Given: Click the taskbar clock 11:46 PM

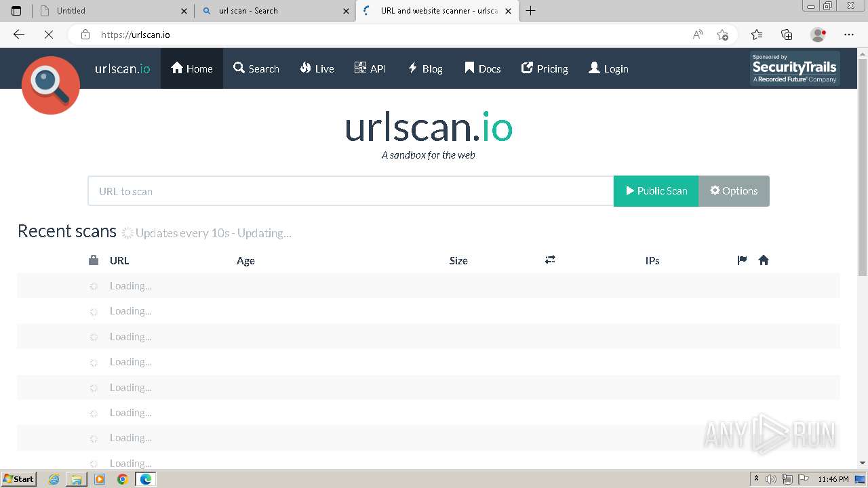Looking at the screenshot, I should (x=833, y=479).
